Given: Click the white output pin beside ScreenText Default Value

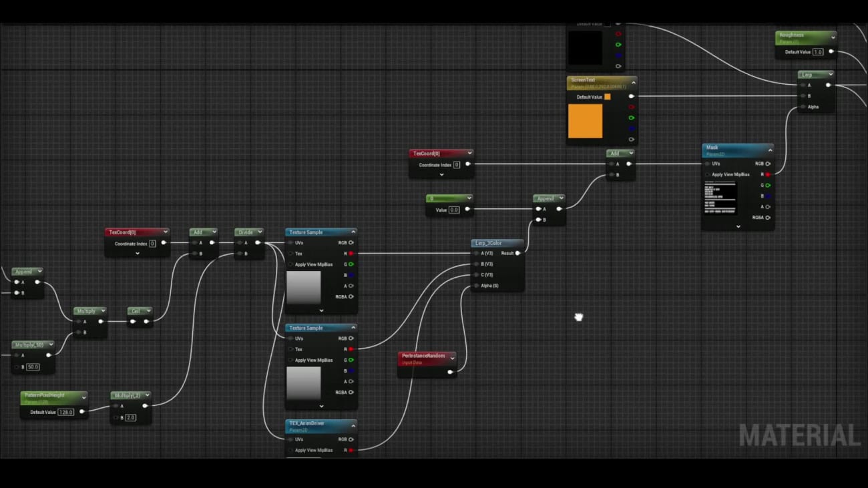Looking at the screenshot, I should point(631,96).
